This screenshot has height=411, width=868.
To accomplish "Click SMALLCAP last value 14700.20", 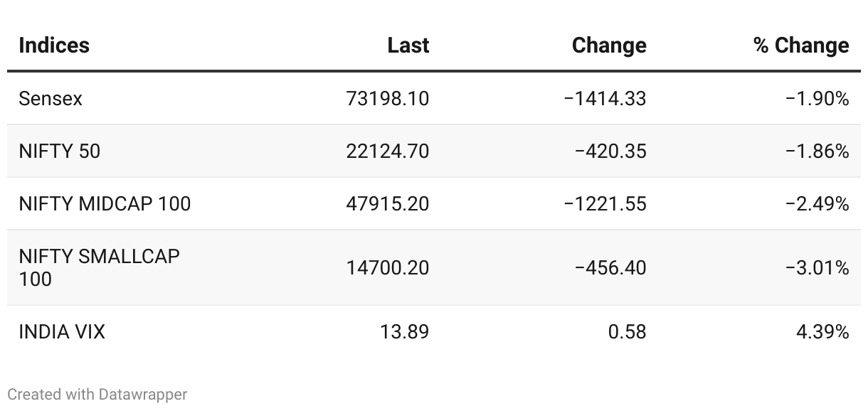I will coord(388,267).
